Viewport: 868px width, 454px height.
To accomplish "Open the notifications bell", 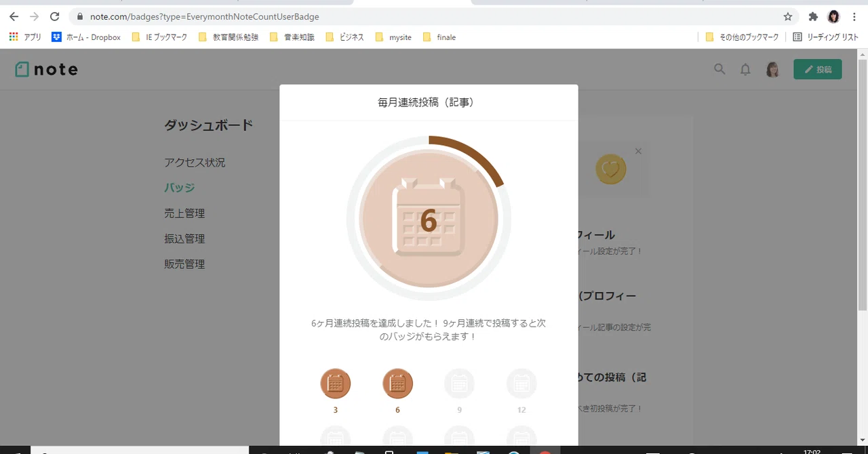I will pyautogui.click(x=745, y=69).
